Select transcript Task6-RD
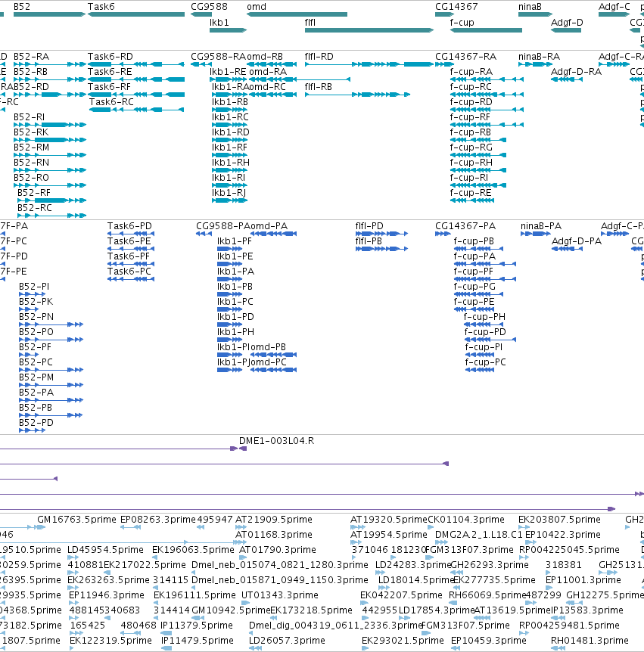The width and height of the screenshot is (644, 652). 136,64
